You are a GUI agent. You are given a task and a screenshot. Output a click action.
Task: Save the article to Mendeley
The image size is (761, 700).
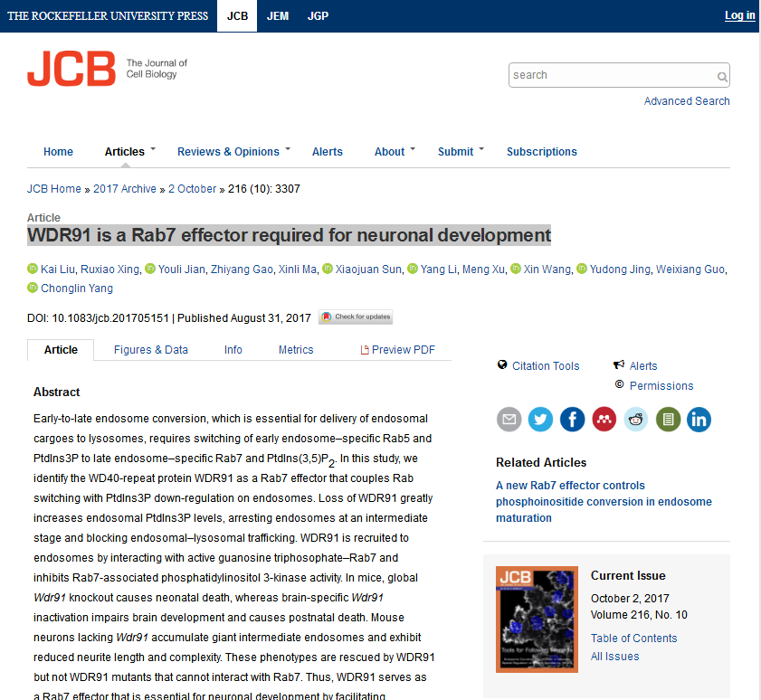coord(604,420)
